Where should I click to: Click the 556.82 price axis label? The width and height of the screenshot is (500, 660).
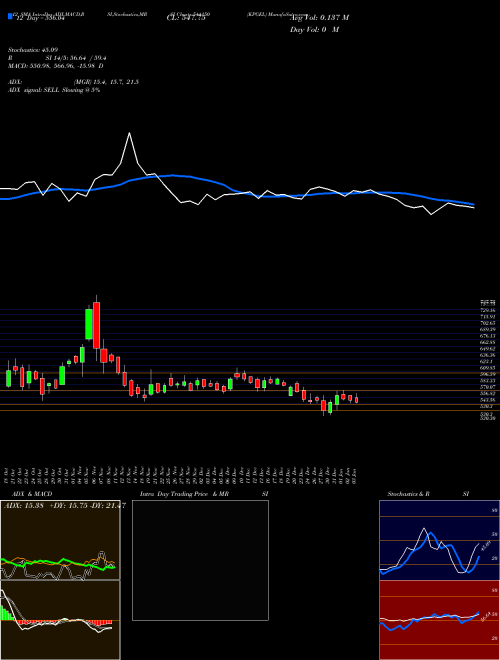pyautogui.click(x=489, y=393)
